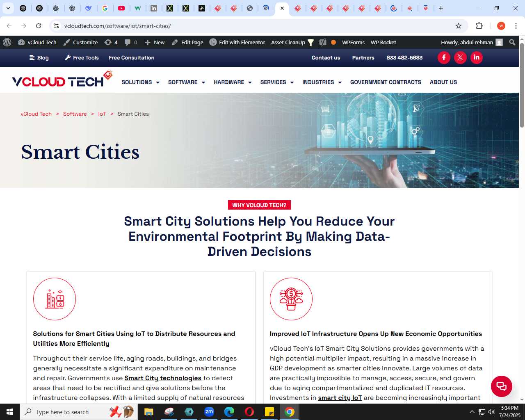
Task: Go to vCloud Tech breadcrumb
Action: point(36,114)
